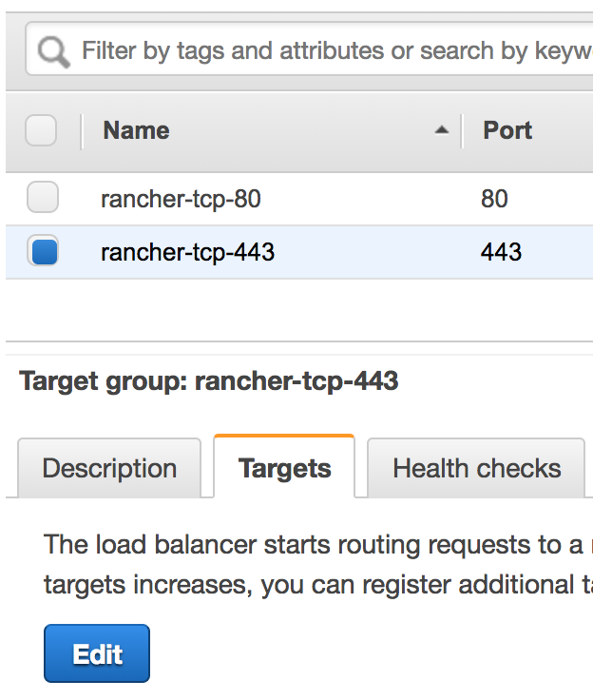Sort the table by Name column header
The width and height of the screenshot is (593, 700).
point(136,130)
